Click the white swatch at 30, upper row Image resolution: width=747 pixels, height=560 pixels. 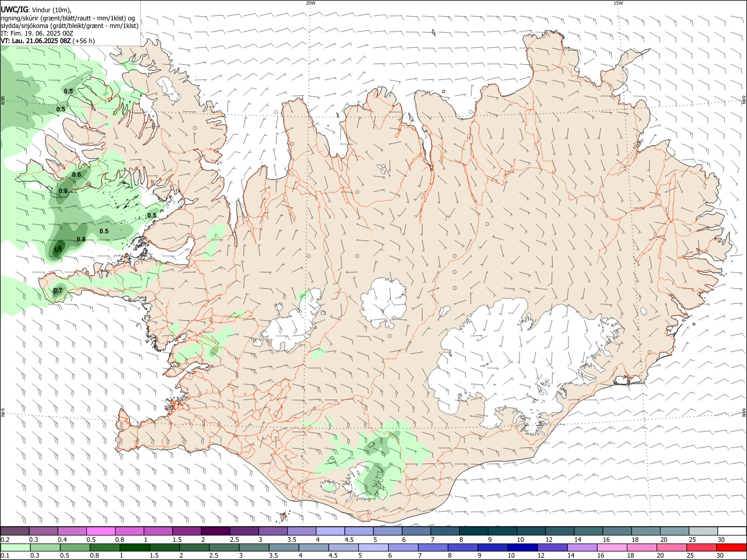coord(731,531)
